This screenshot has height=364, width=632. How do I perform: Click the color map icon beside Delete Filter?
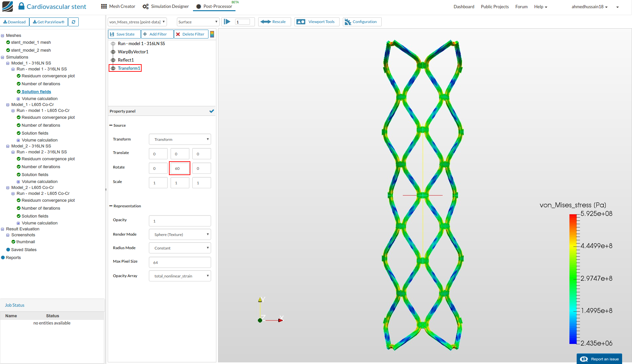(212, 34)
